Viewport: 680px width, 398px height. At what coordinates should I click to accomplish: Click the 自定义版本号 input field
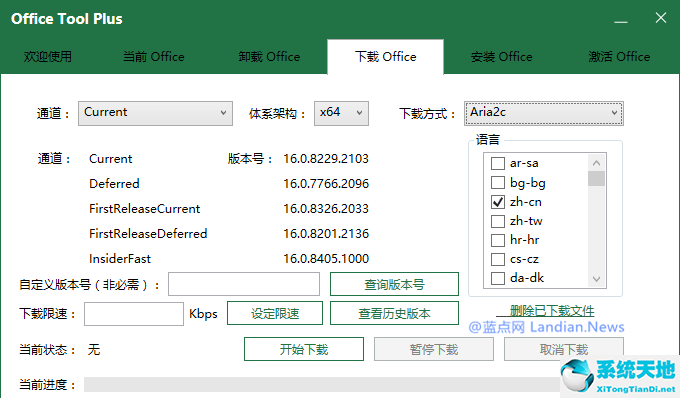pyautogui.click(x=244, y=284)
